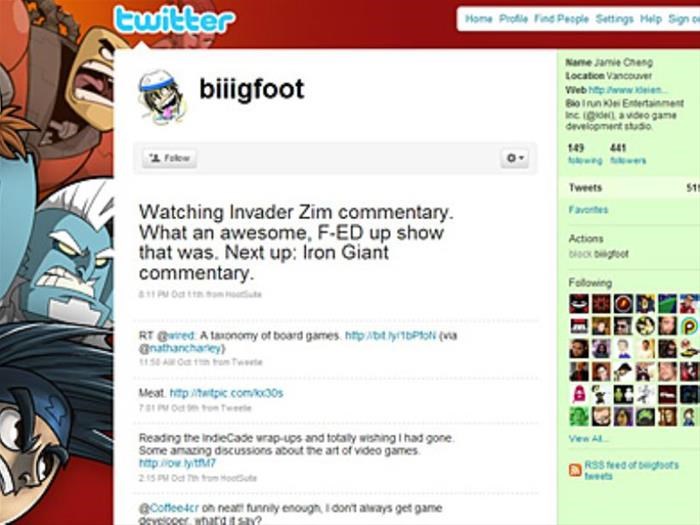Click the Twitter logo
The height and width of the screenshot is (525, 700).
(174, 20)
